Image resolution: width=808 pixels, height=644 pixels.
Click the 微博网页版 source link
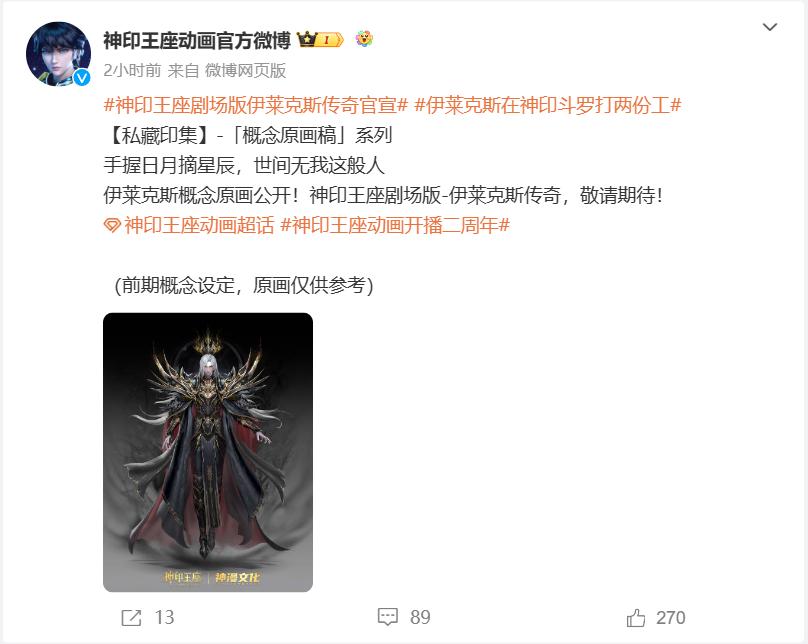tap(245, 71)
